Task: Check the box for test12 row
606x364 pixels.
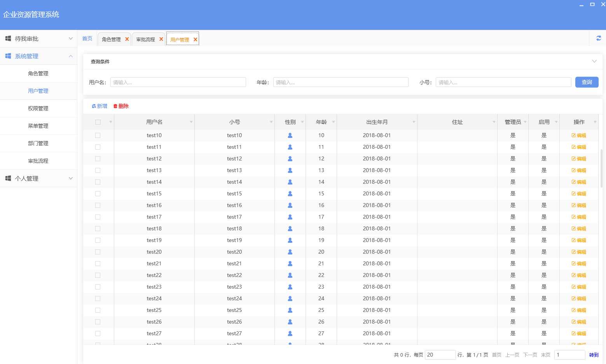Action: 98,159
